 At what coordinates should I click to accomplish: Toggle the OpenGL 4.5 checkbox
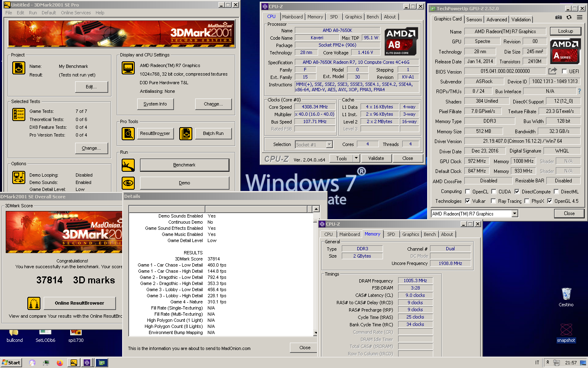(x=550, y=201)
